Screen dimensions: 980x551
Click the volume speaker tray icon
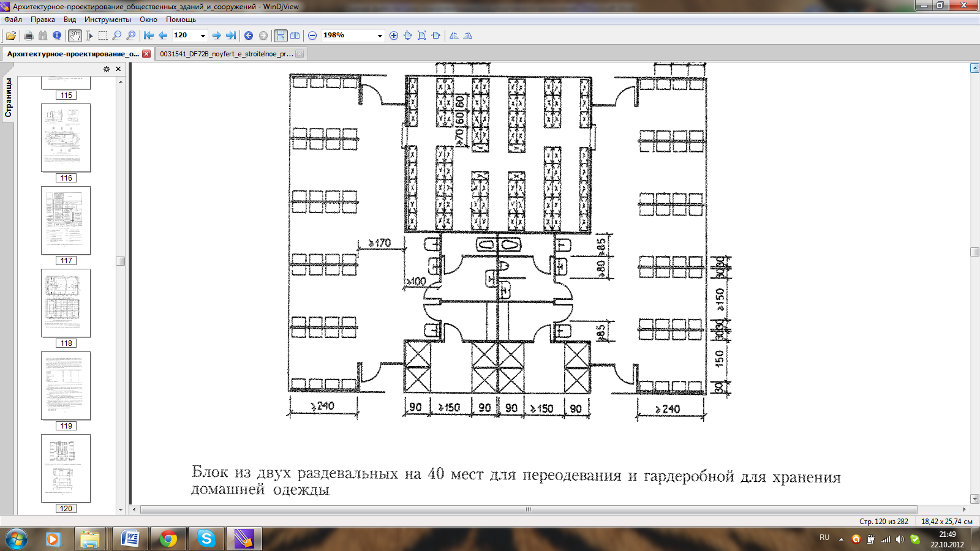(900, 539)
